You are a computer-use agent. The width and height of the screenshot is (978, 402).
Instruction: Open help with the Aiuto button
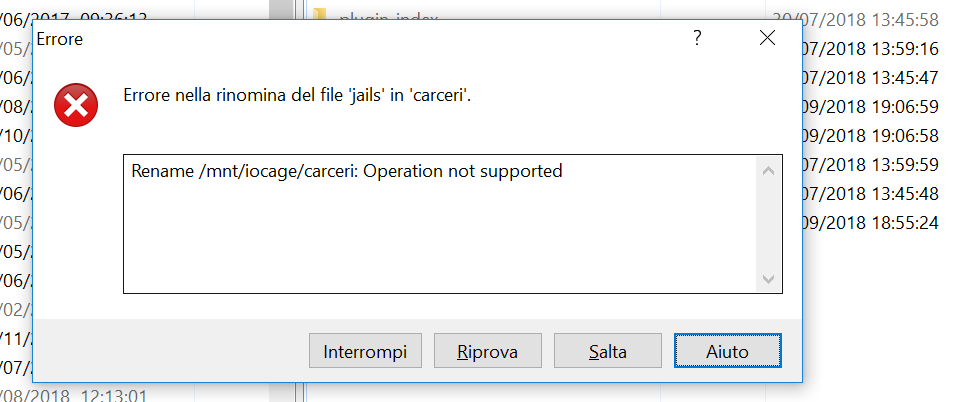727,351
